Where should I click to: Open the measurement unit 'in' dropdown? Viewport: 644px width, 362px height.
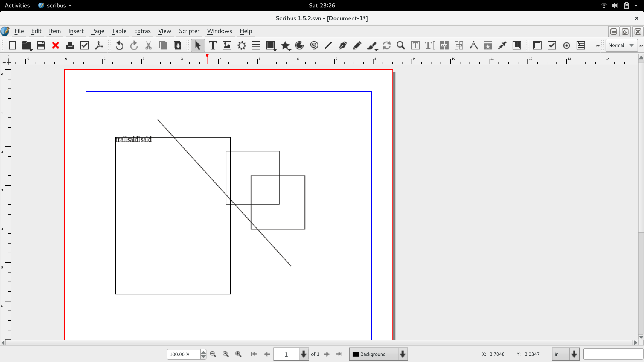click(574, 354)
